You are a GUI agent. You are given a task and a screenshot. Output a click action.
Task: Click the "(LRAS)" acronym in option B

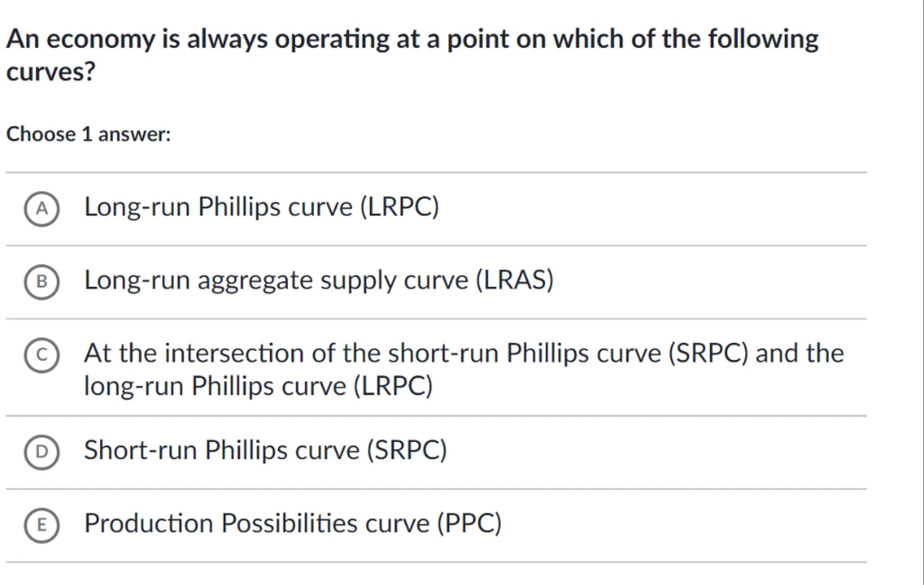coord(515,280)
